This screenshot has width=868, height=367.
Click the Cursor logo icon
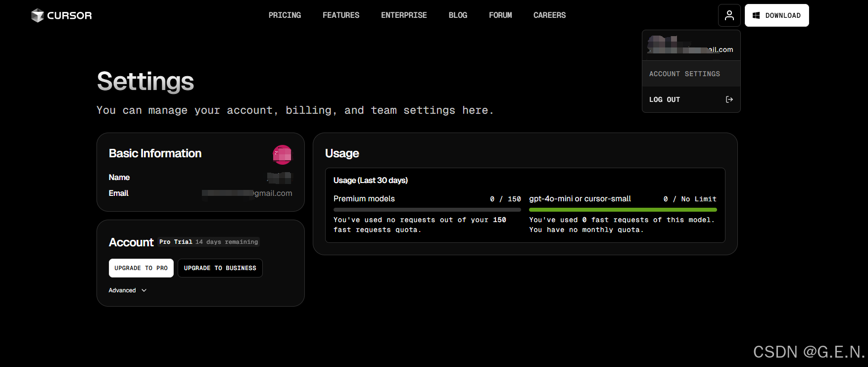tap(38, 15)
